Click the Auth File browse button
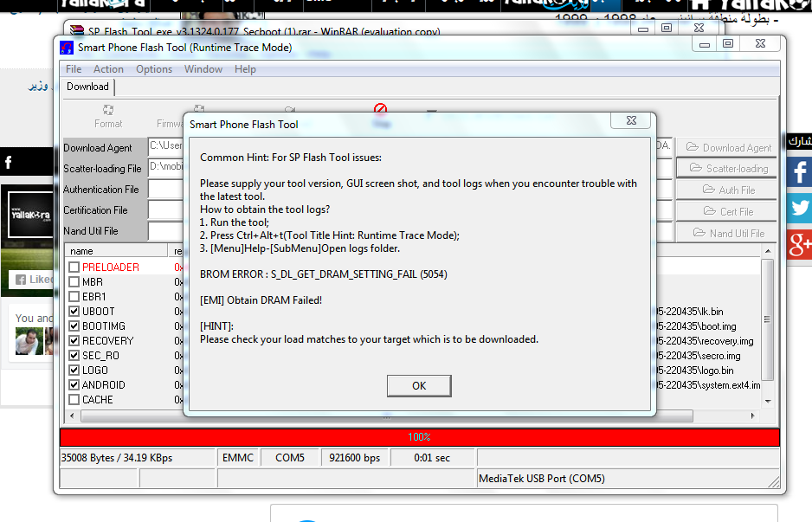This screenshot has width=812, height=522. 728,190
